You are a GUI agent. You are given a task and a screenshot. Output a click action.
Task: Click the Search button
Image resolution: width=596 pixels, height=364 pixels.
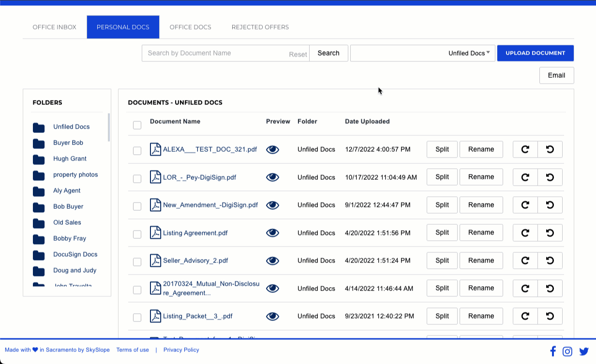[x=328, y=53]
